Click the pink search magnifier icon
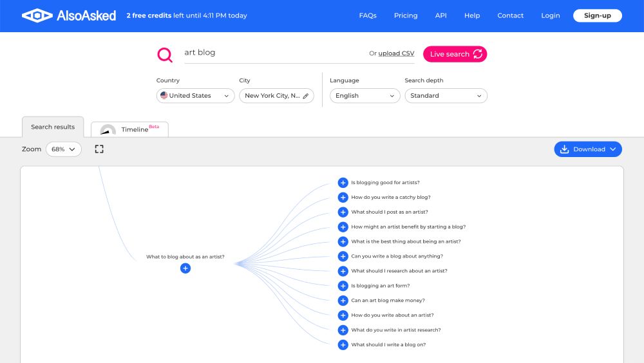 [x=165, y=54]
